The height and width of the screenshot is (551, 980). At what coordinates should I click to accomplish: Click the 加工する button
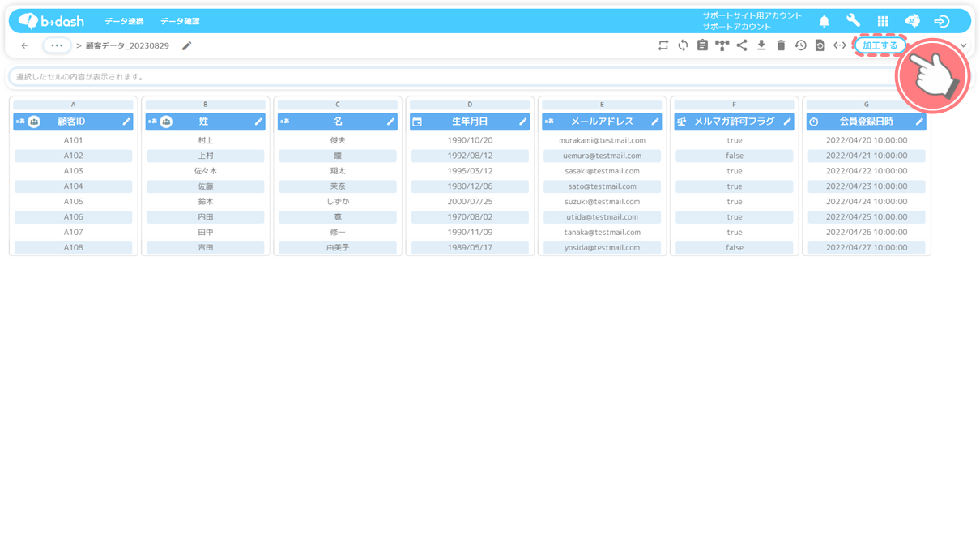coord(880,46)
